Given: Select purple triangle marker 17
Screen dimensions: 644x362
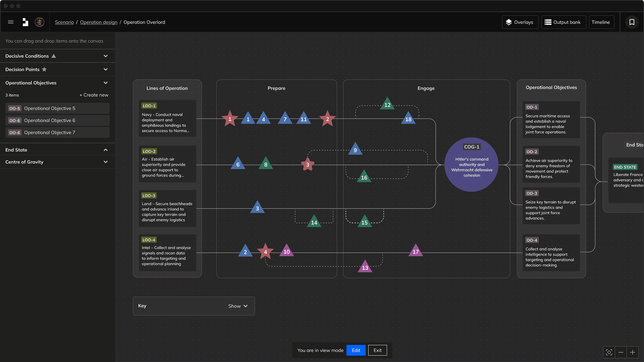Looking at the screenshot, I should (416, 251).
